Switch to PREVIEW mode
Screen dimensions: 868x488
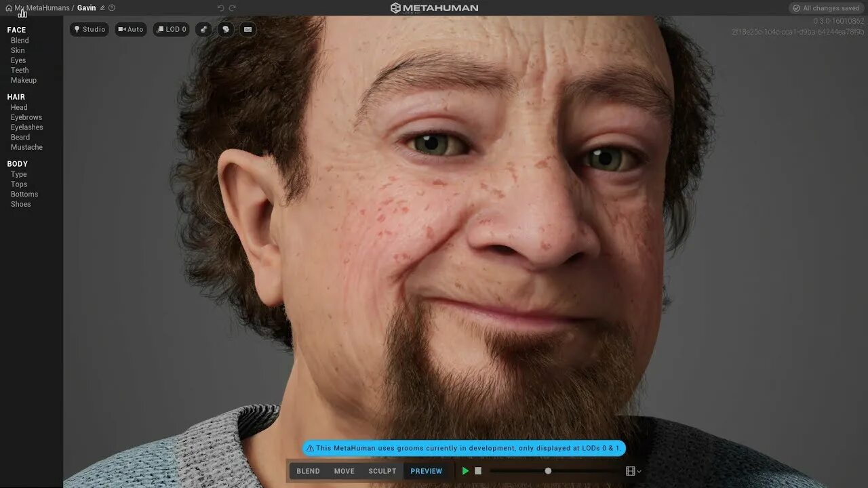pos(426,471)
